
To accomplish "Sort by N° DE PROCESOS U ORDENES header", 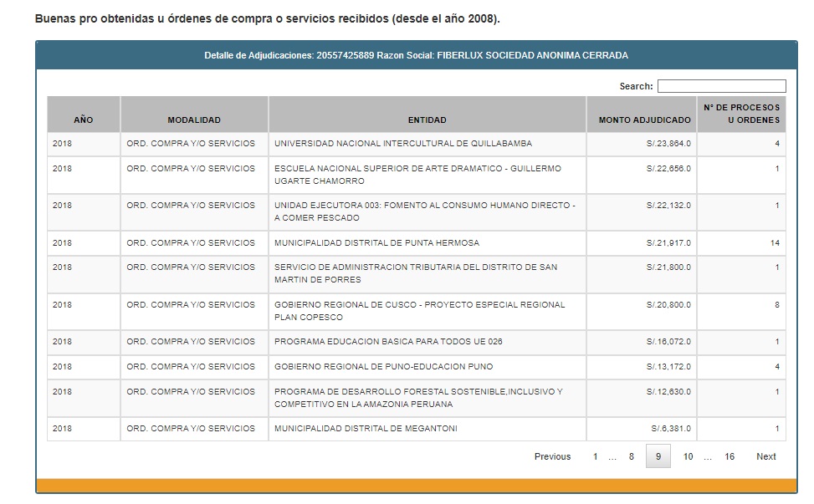I will tap(741, 114).
